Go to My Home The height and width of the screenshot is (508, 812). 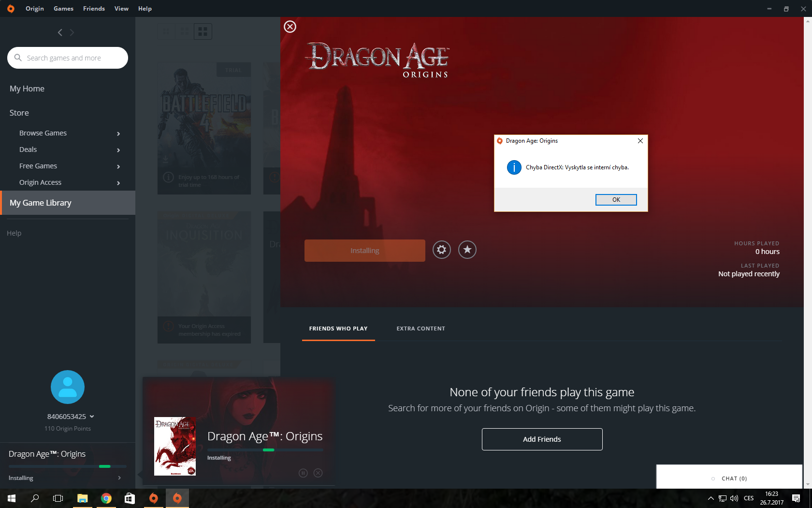27,89
